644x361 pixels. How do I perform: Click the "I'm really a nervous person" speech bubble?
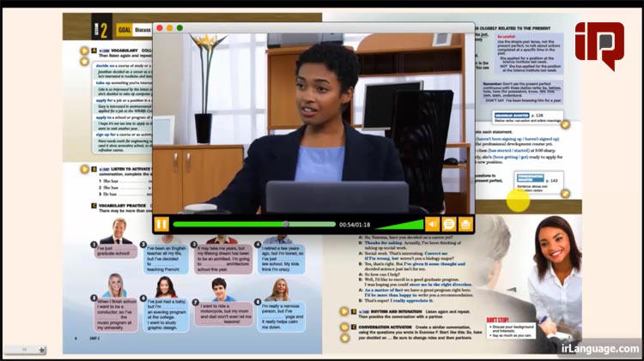point(283,316)
